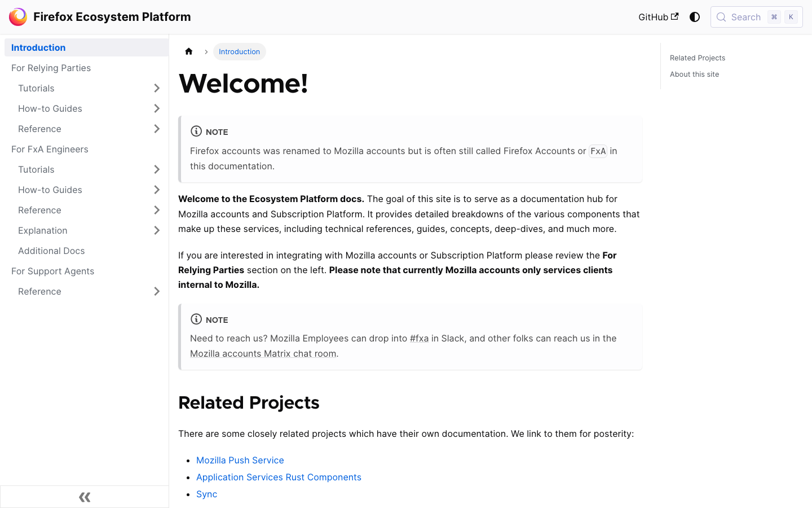Open Firefox Ecosystem Platform title link

pyautogui.click(x=112, y=17)
